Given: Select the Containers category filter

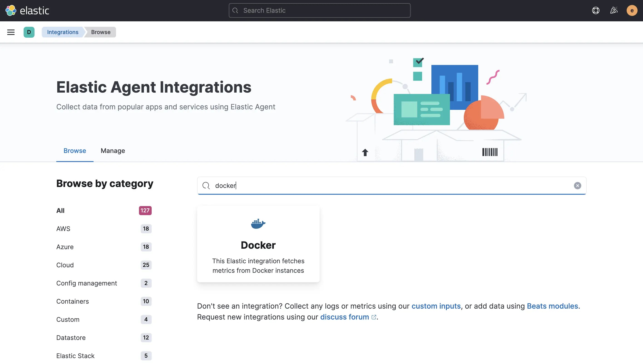Looking at the screenshot, I should pyautogui.click(x=72, y=301).
